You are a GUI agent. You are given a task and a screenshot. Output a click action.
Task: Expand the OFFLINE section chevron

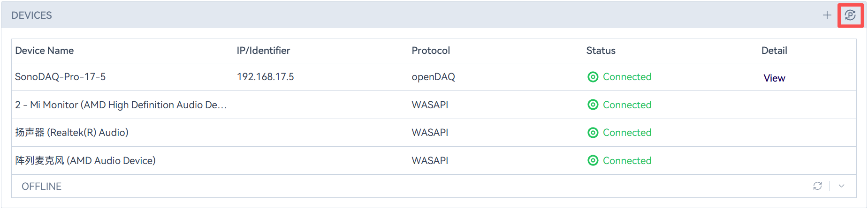tap(842, 186)
